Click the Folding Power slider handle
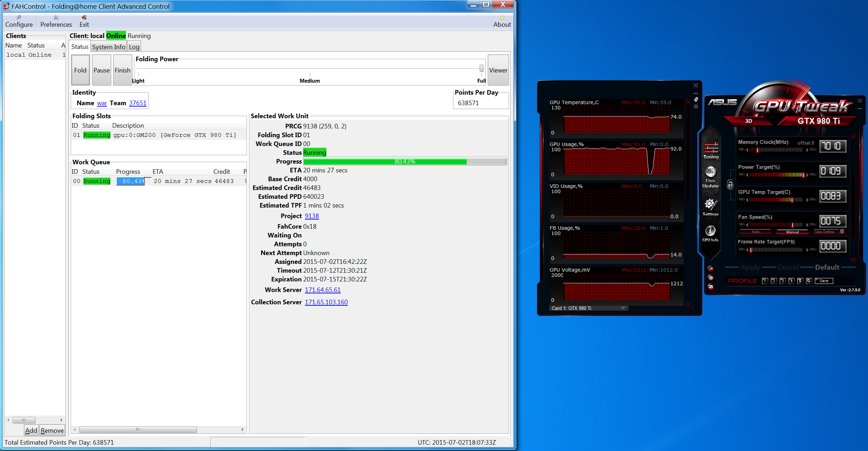Screen dimensions: 868x451 [x=481, y=68]
